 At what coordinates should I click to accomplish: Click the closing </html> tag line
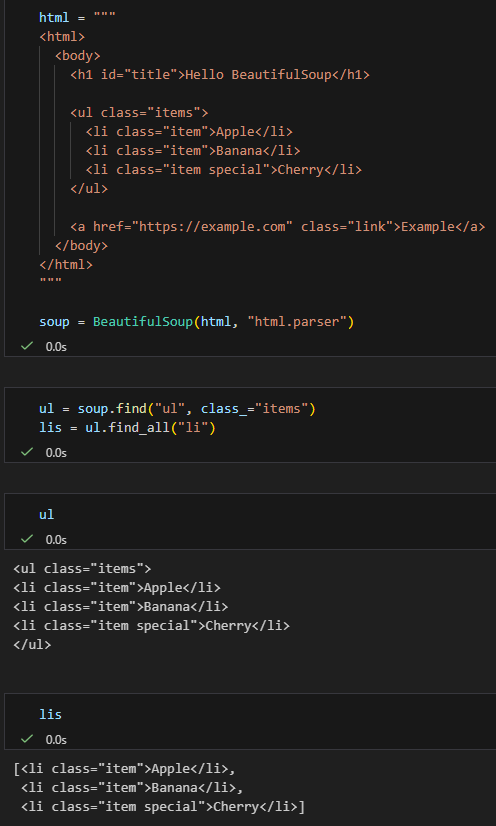tap(66, 264)
